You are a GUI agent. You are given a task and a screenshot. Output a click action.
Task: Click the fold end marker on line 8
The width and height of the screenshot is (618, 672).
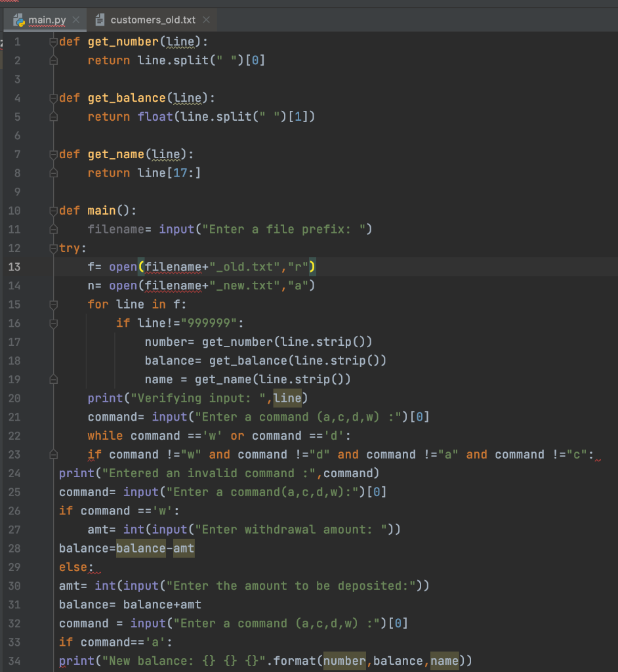54,173
